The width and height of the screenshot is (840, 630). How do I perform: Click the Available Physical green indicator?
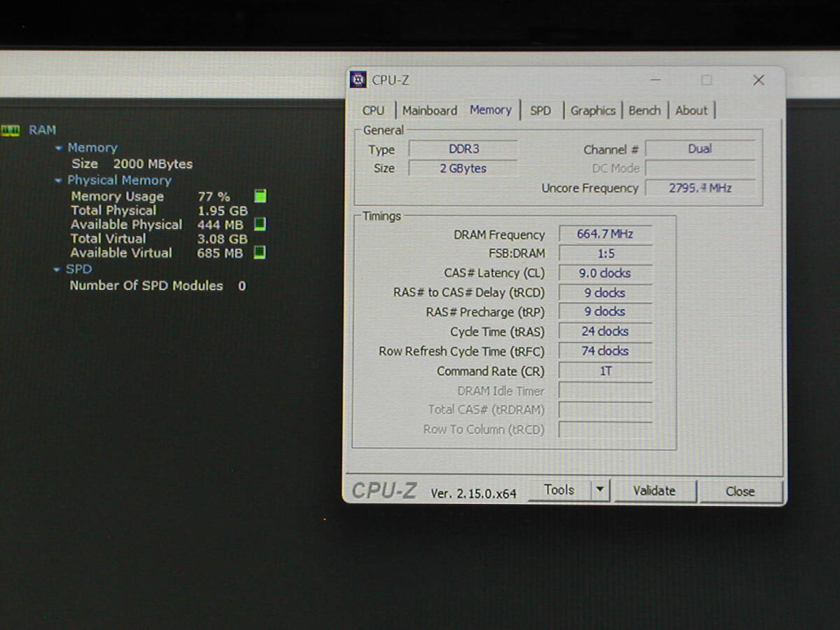point(259,224)
